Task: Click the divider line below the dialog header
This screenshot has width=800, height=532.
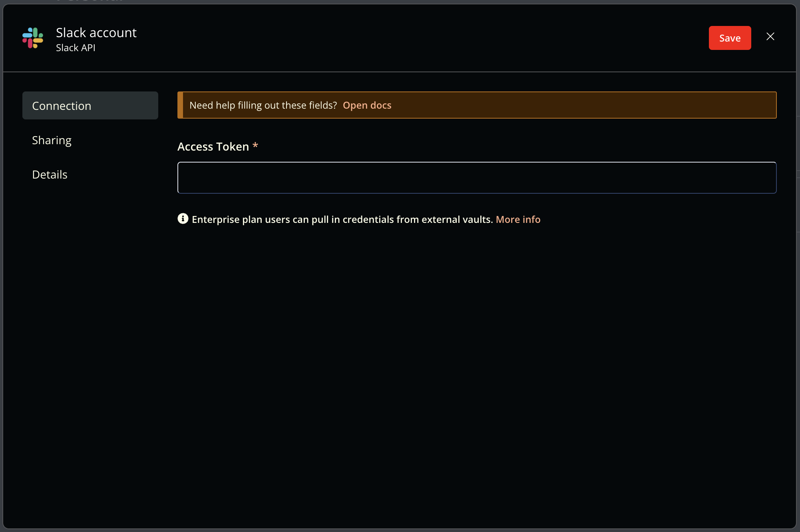Action: click(400, 72)
